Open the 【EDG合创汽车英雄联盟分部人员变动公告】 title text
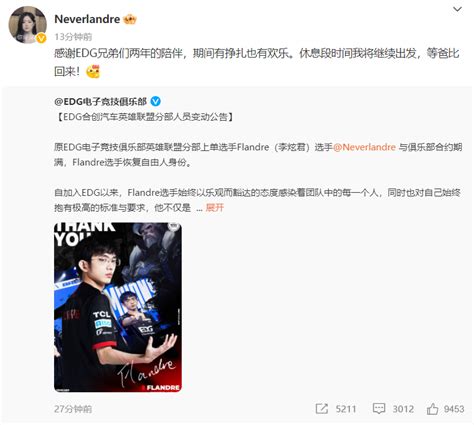Image resolution: width=474 pixels, height=425 pixels. (x=144, y=117)
